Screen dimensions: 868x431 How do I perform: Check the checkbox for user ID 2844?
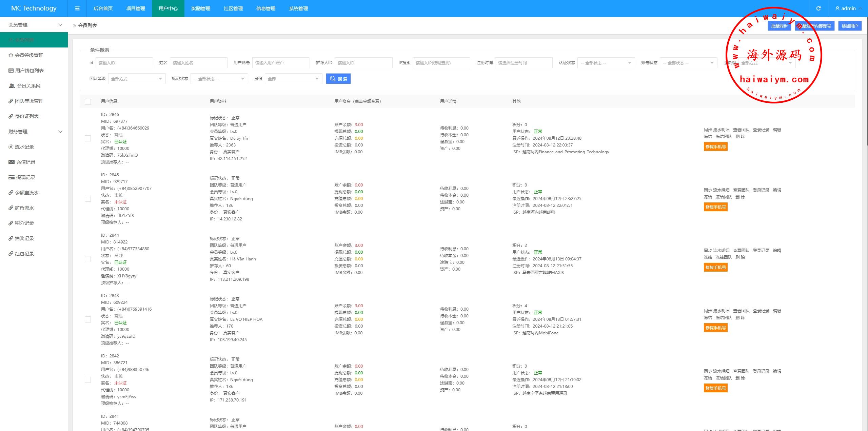(88, 259)
